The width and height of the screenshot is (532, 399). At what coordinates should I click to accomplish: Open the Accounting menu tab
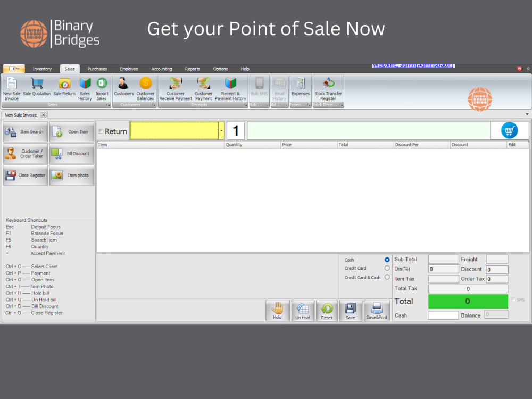pyautogui.click(x=162, y=69)
